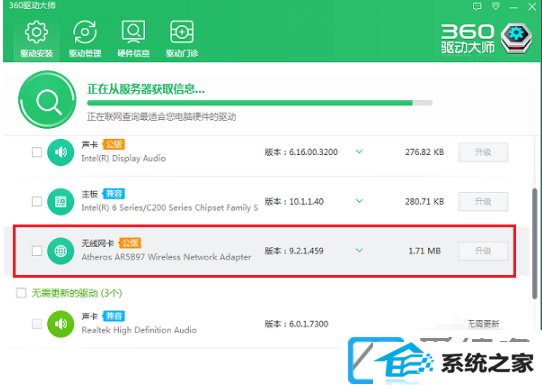The height and width of the screenshot is (390, 542).
Task: Click the 兼容 badge on Realtek row
Action: pyautogui.click(x=114, y=316)
